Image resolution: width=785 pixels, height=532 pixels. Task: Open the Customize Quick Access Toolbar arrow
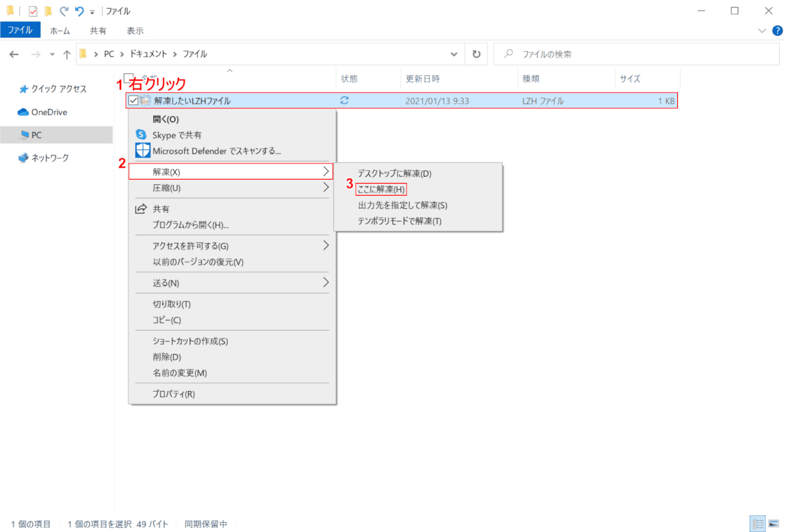[x=92, y=12]
